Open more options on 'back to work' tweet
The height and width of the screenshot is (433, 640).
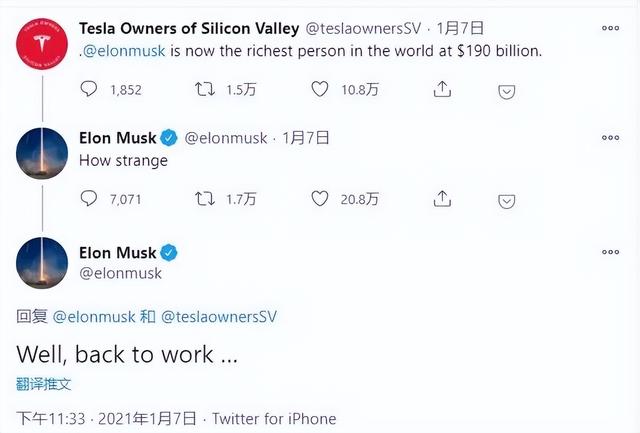point(609,250)
